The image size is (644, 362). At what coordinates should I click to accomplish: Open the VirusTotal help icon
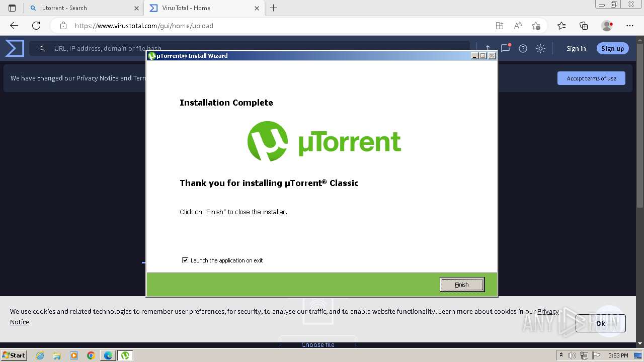click(x=523, y=48)
